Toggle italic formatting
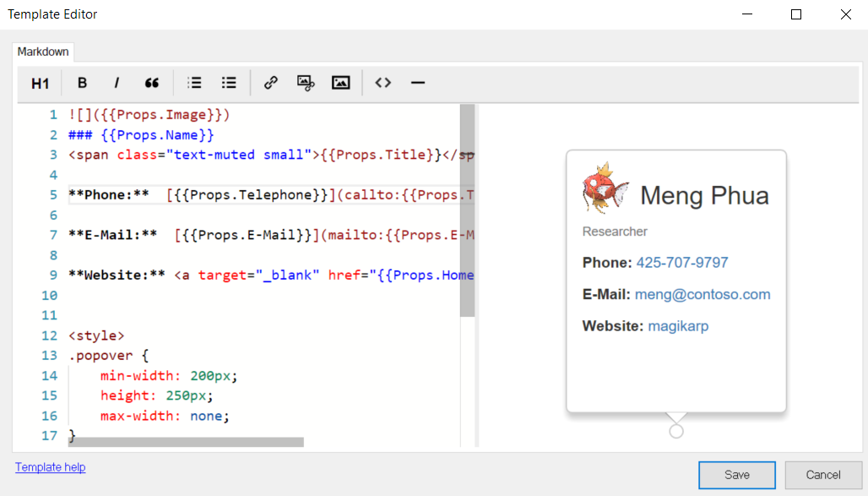868x496 pixels. tap(117, 83)
